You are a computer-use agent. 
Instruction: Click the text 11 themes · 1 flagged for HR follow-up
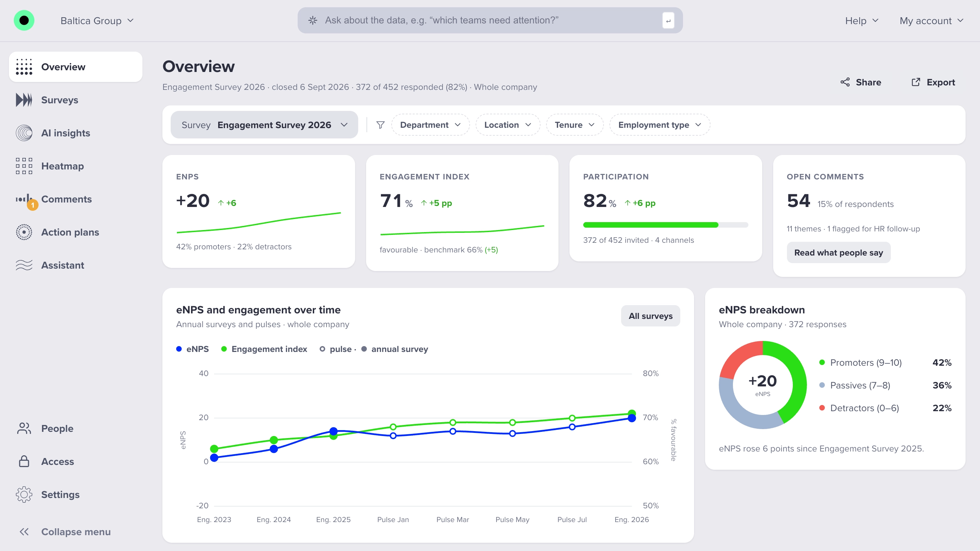click(853, 228)
